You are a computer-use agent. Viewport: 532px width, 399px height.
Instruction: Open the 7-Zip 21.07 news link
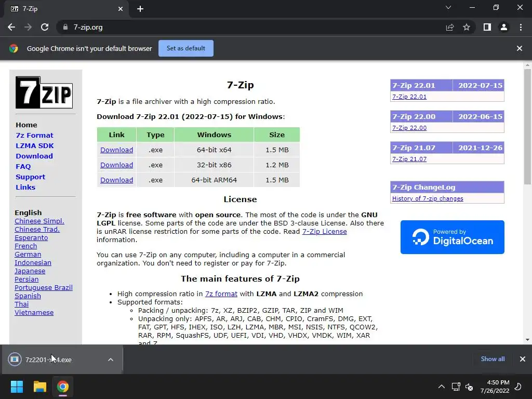click(409, 159)
